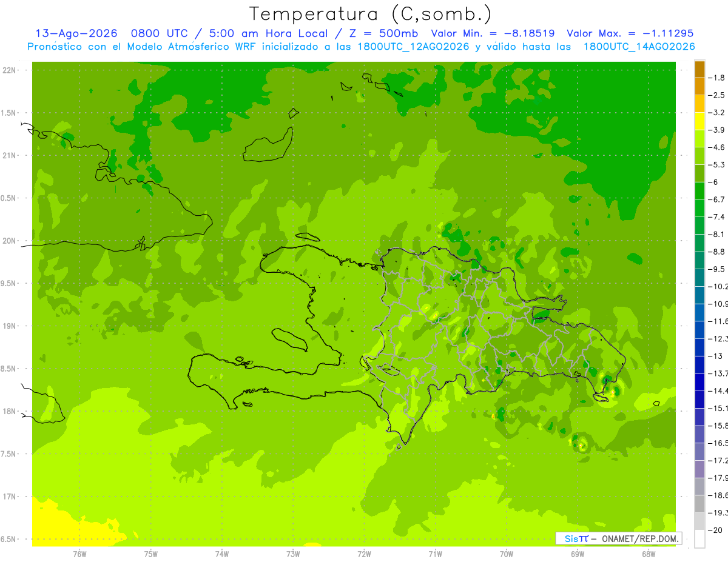The height and width of the screenshot is (562, 728).
Task: Click the "5:00 am Hora Local" text
Action: coord(268,33)
